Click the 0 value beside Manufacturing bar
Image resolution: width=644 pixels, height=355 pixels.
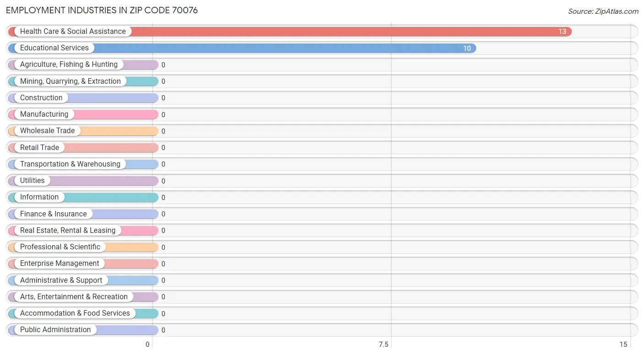pos(164,114)
